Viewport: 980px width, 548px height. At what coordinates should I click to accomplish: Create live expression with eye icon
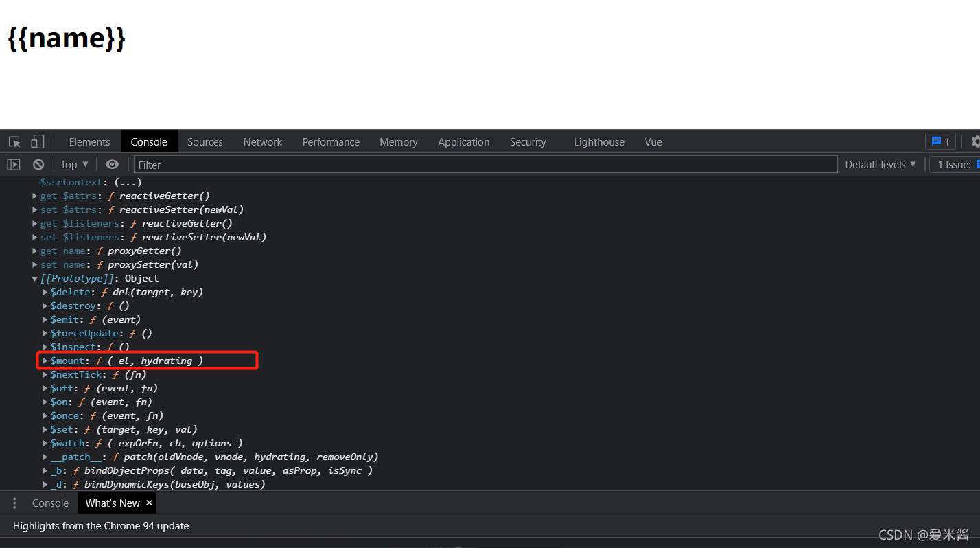[112, 165]
